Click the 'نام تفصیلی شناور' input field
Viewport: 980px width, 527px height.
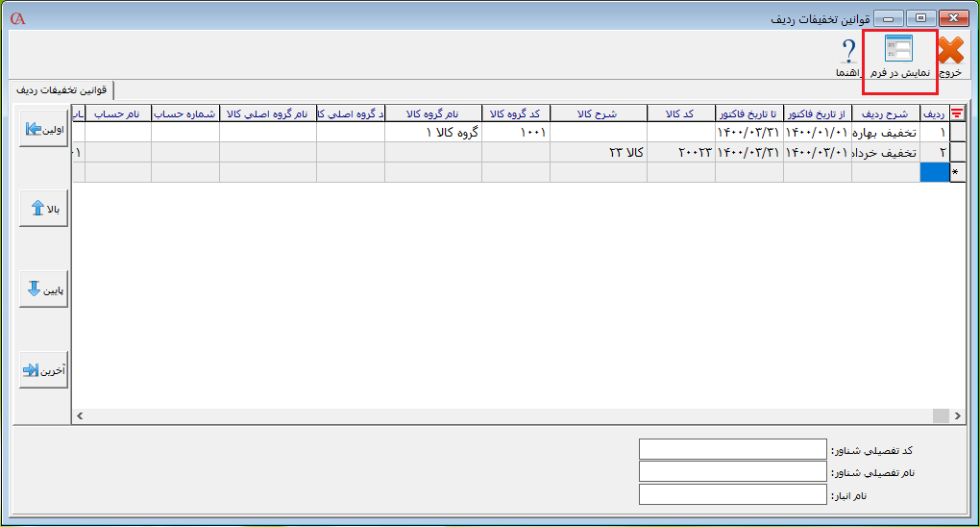(732, 472)
